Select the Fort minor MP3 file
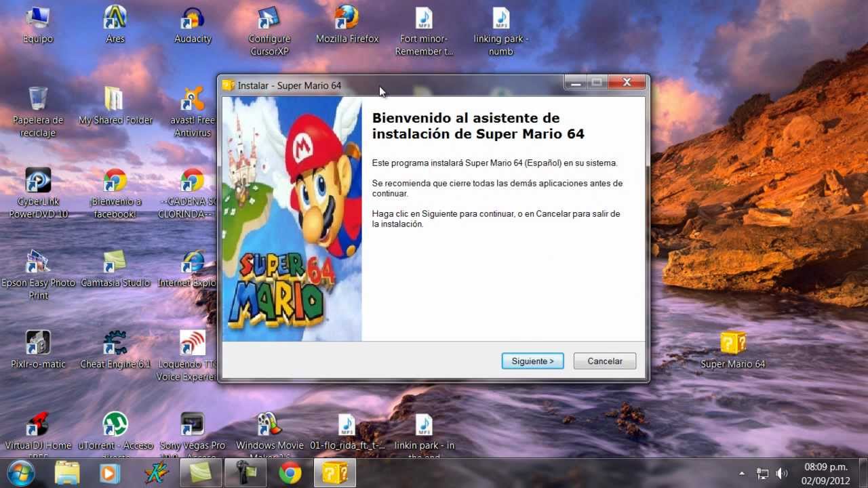The image size is (868, 488). (x=424, y=31)
